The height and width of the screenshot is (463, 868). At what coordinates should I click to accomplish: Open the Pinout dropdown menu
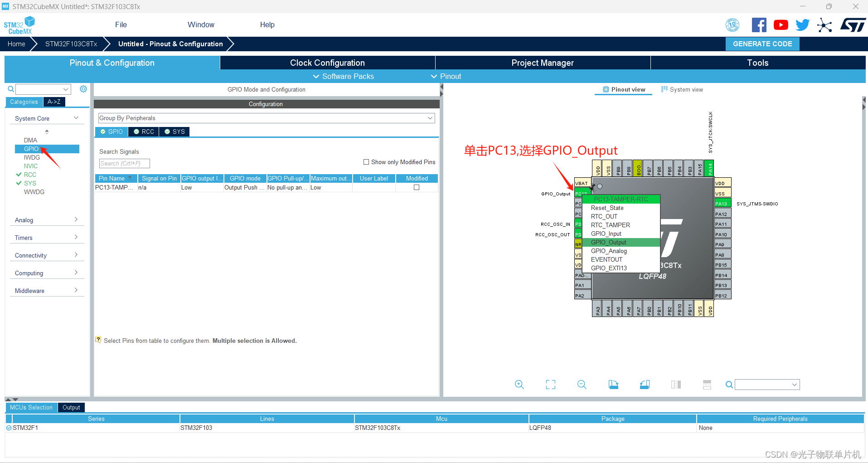point(446,76)
